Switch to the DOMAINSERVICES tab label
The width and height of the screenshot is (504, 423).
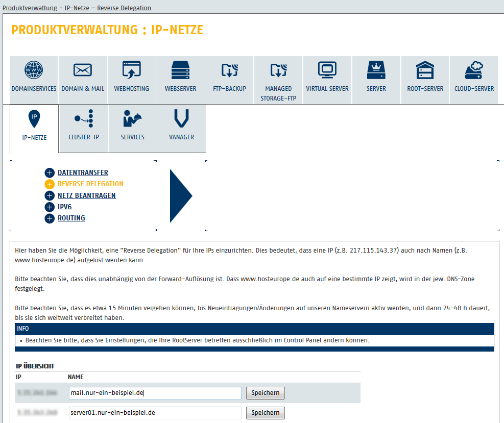click(34, 89)
